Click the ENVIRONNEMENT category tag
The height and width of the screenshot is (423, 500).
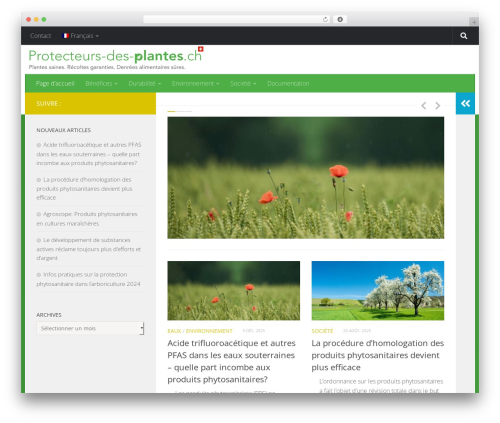click(x=209, y=331)
